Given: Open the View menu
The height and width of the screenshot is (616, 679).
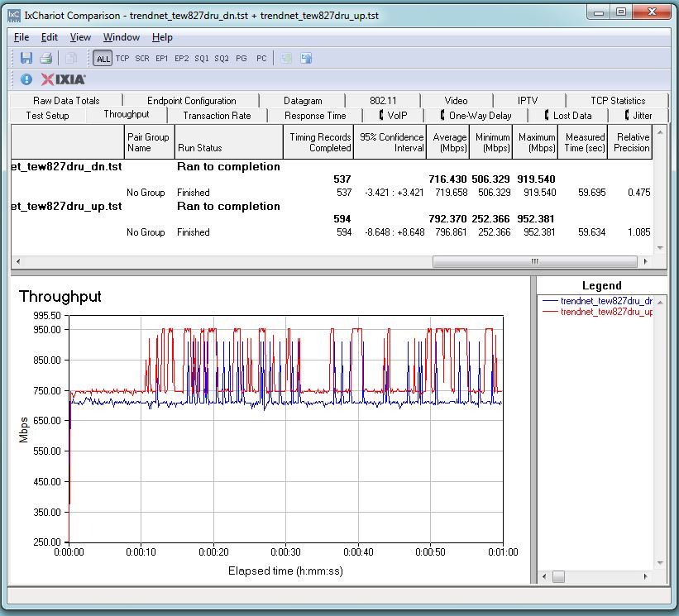Looking at the screenshot, I should 80,37.
